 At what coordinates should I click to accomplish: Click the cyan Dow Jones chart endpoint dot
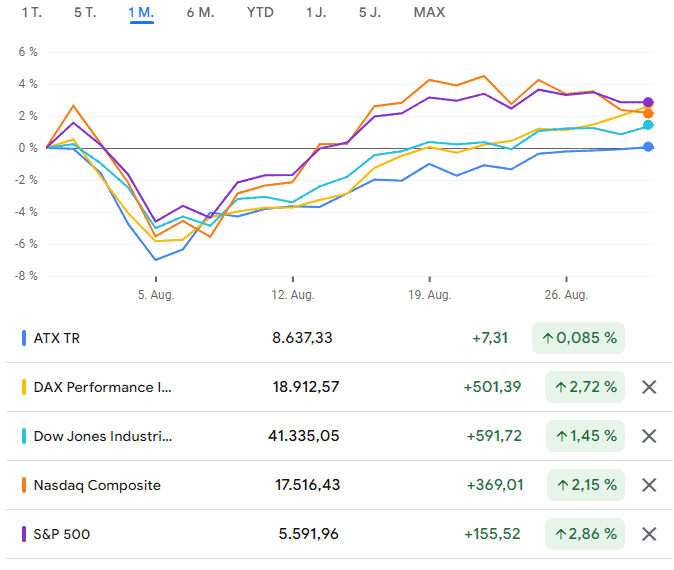click(x=648, y=125)
